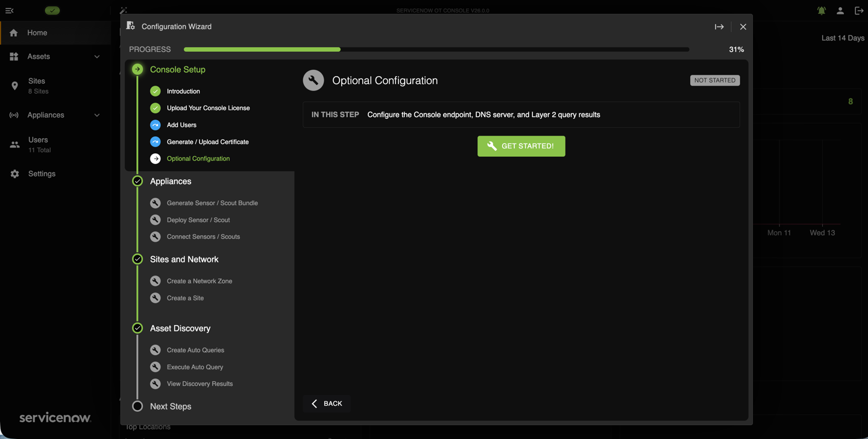Click the Appliances signal icon

[14, 115]
